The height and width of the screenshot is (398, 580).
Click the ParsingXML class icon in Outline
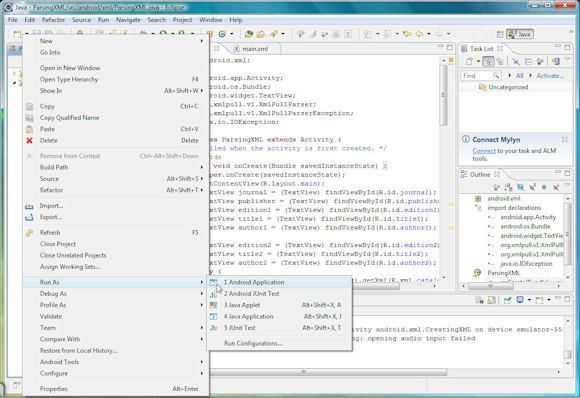coord(478,273)
